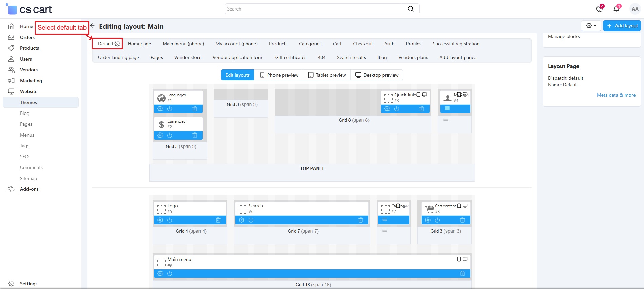The height and width of the screenshot is (289, 644).
Task: Click the Add layout button
Action: click(622, 26)
